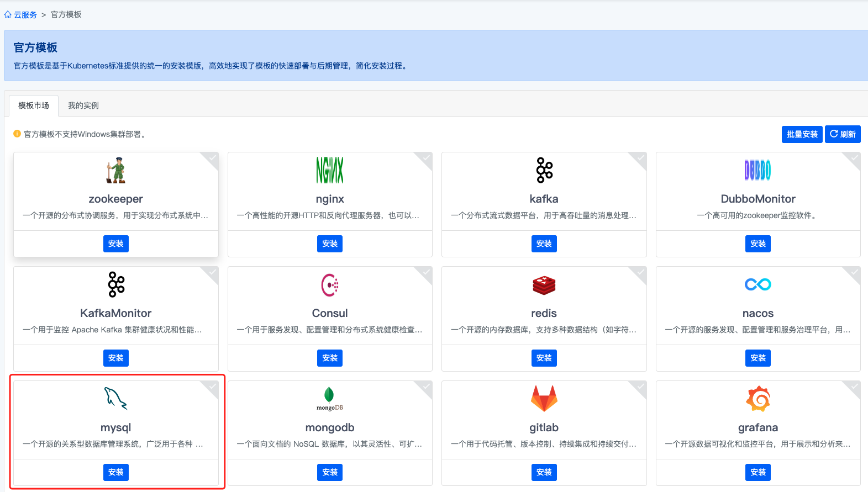The image size is (868, 492).
Task: Tick the redis card corner checkmark
Action: pyautogui.click(x=641, y=272)
